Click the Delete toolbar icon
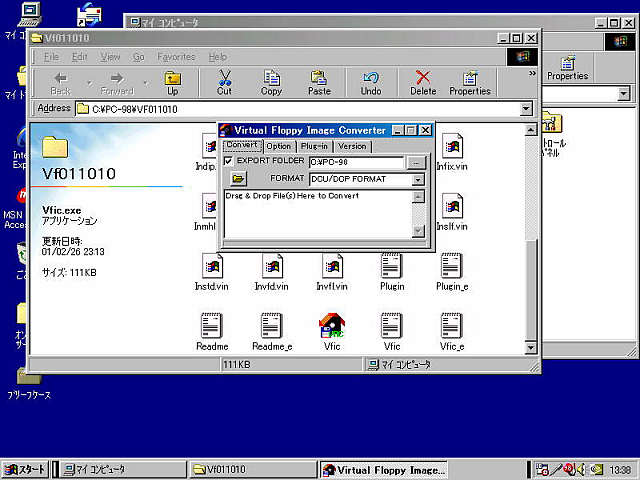 click(423, 83)
